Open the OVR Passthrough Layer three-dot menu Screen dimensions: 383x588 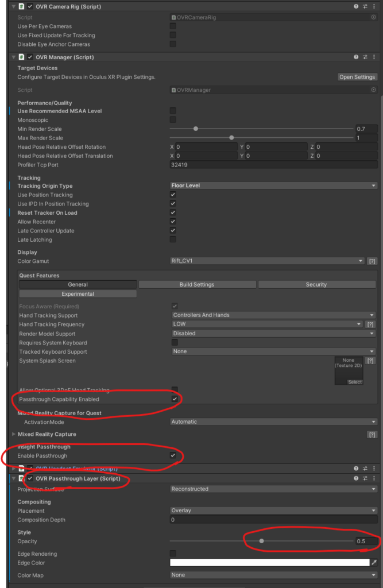point(374,478)
